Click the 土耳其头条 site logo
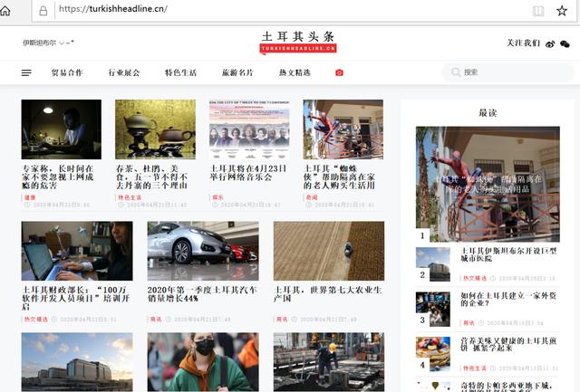 [298, 40]
